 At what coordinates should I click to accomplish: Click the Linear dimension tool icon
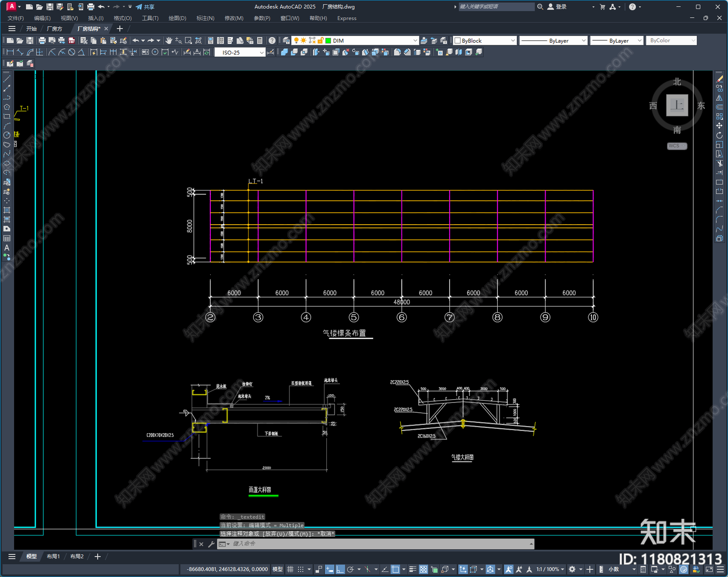pyautogui.click(x=10, y=52)
